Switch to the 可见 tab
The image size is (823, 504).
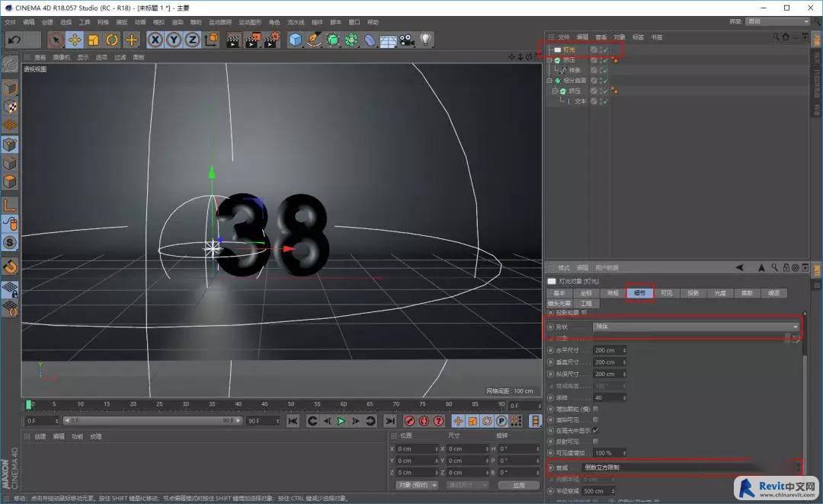pos(667,293)
